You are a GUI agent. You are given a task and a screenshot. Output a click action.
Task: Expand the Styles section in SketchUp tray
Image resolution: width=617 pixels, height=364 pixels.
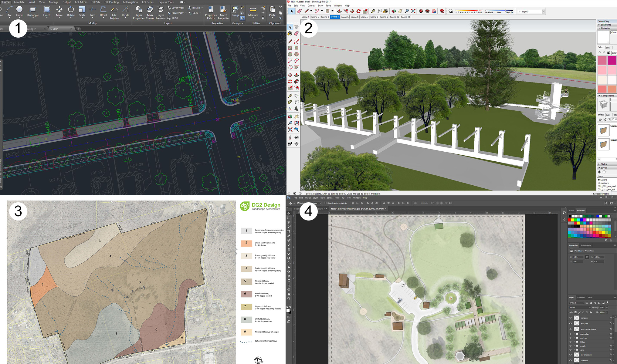point(607,164)
